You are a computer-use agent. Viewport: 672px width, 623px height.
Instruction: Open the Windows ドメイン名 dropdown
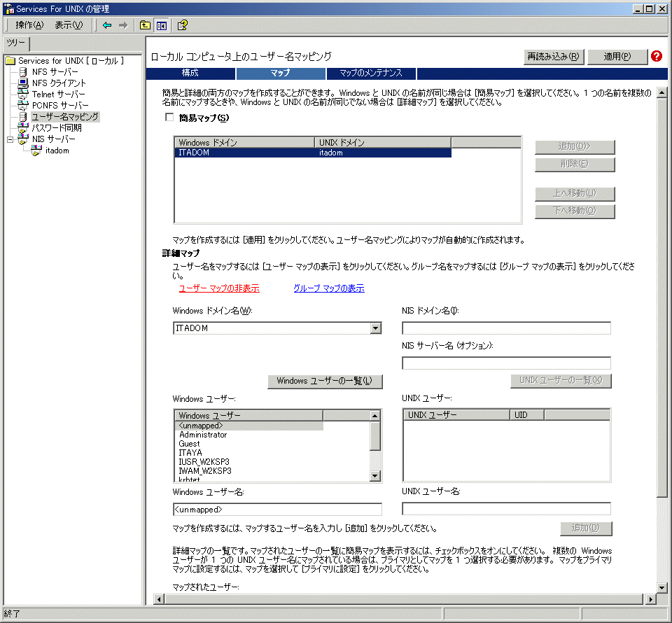click(375, 328)
